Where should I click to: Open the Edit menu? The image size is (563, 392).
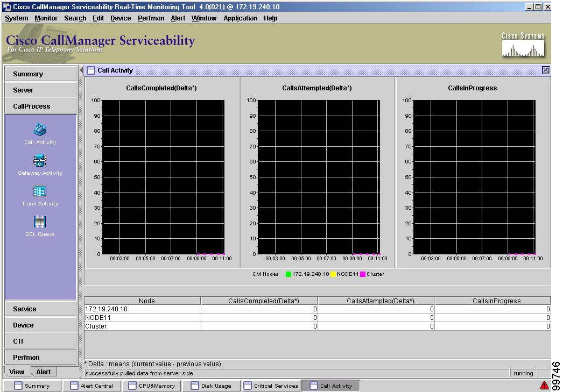98,18
